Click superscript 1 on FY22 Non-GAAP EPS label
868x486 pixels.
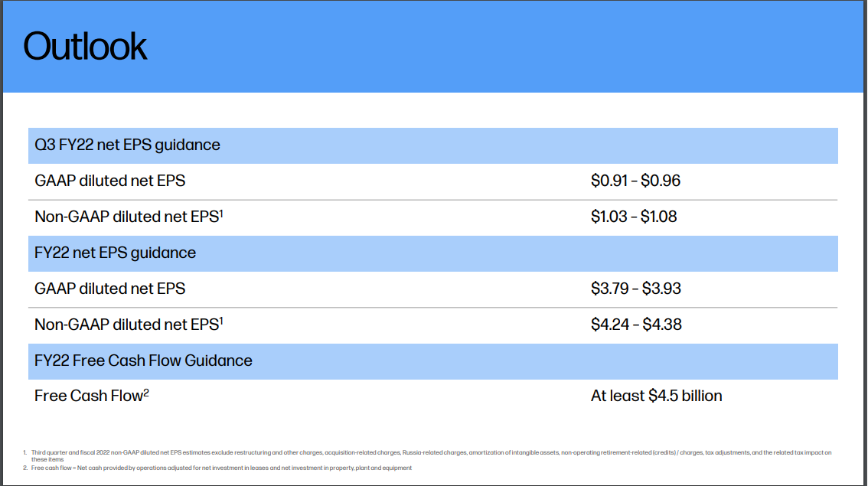[x=221, y=321]
